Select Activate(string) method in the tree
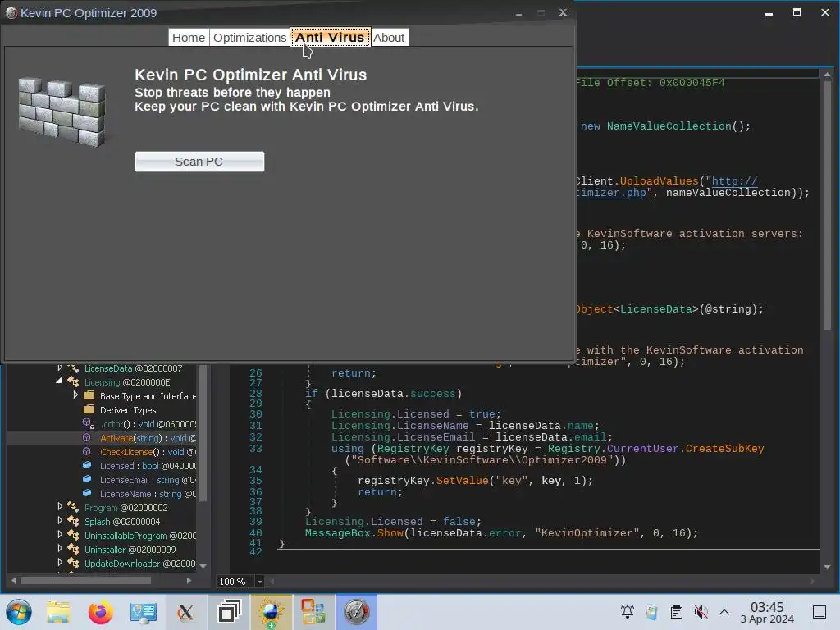The width and height of the screenshot is (840, 630). 148,438
